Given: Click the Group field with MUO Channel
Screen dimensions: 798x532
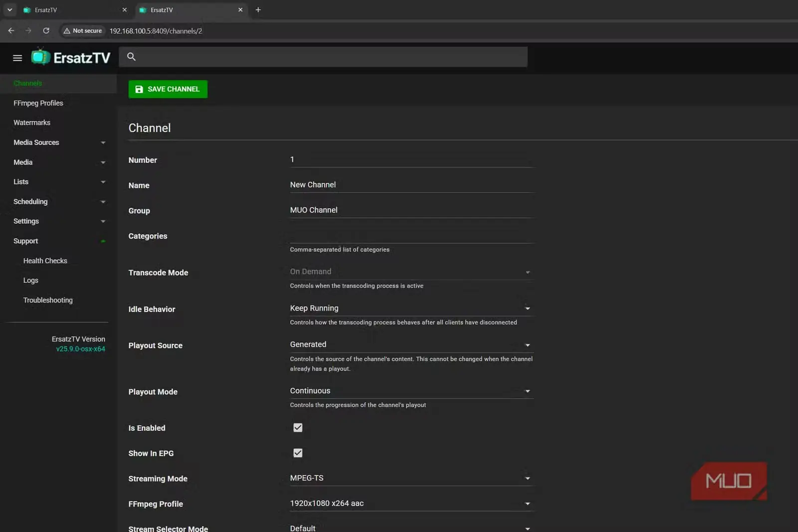Looking at the screenshot, I should click(411, 210).
